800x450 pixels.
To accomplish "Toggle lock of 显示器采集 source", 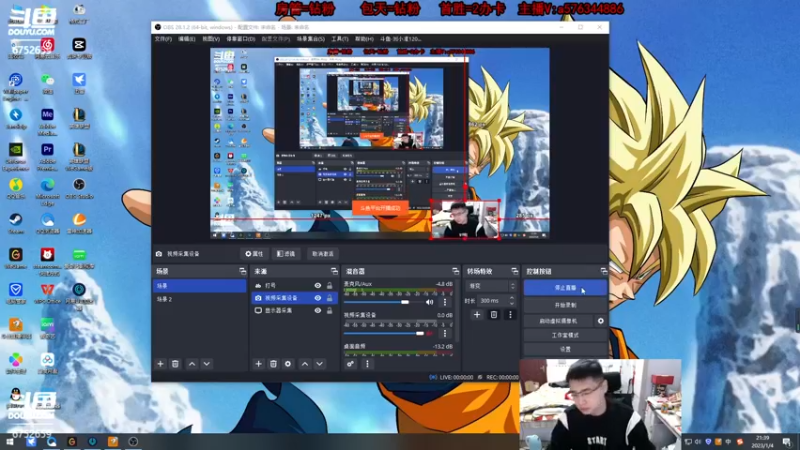I will coord(330,310).
